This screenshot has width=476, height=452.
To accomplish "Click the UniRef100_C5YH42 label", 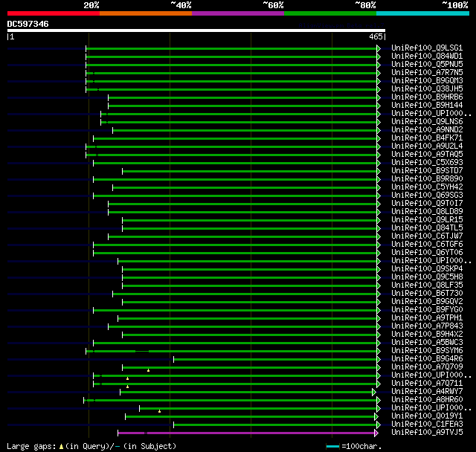I will [x=427, y=187].
